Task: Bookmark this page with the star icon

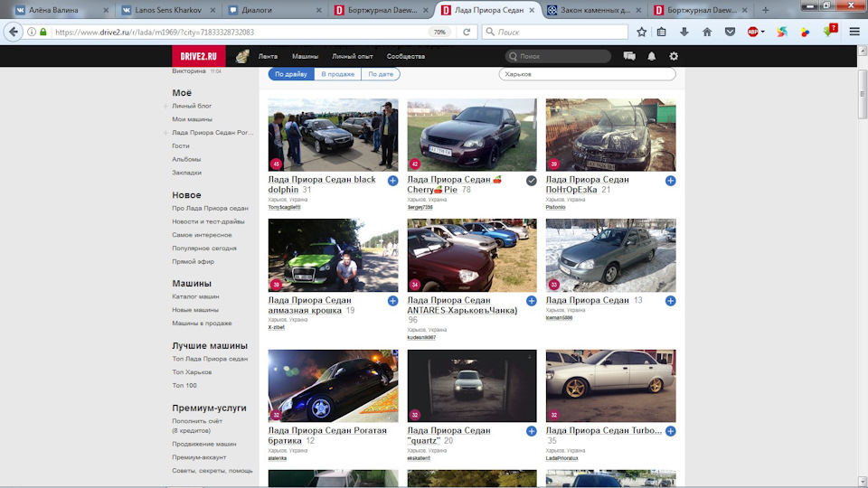Action: click(642, 33)
